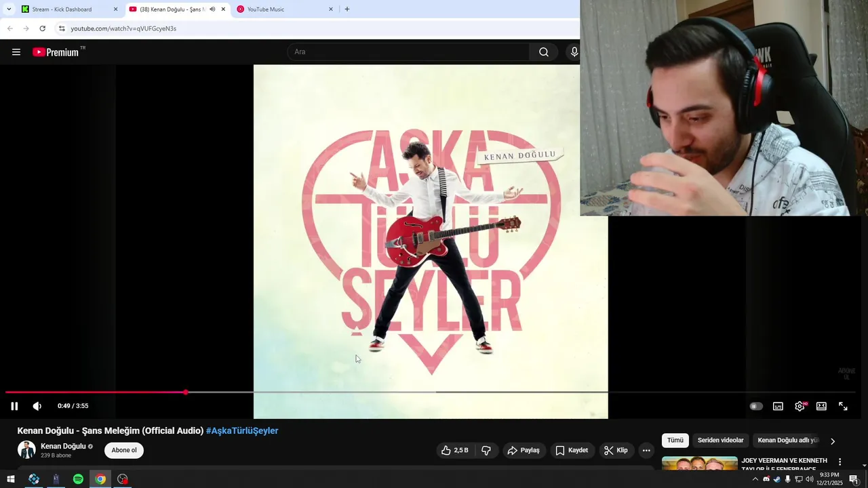
Task: Focus the 'Ara' search field
Action: tap(409, 52)
